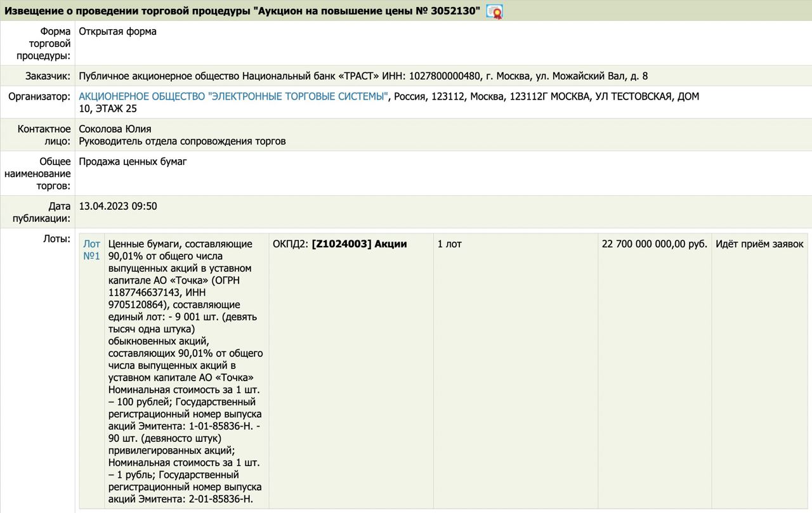This screenshot has width=812, height=513.
Task: Click the "1 лот" quantity cell
Action: coord(449,244)
